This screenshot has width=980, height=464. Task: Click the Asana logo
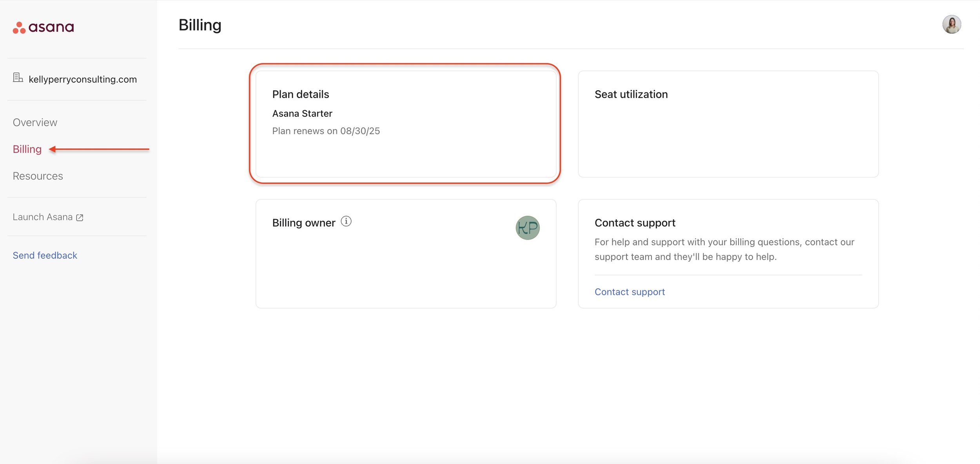(x=43, y=27)
